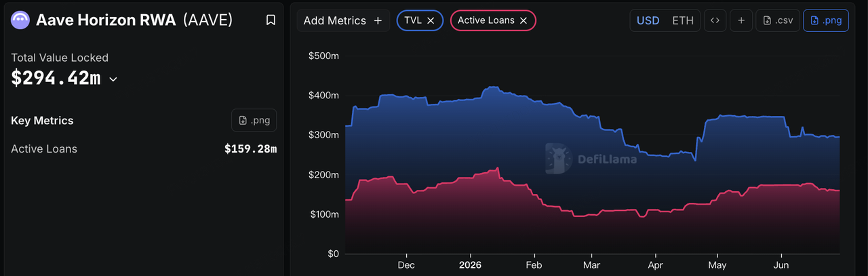Download chart data as .csv
Image resolution: width=868 pixels, height=276 pixels.
(x=777, y=20)
